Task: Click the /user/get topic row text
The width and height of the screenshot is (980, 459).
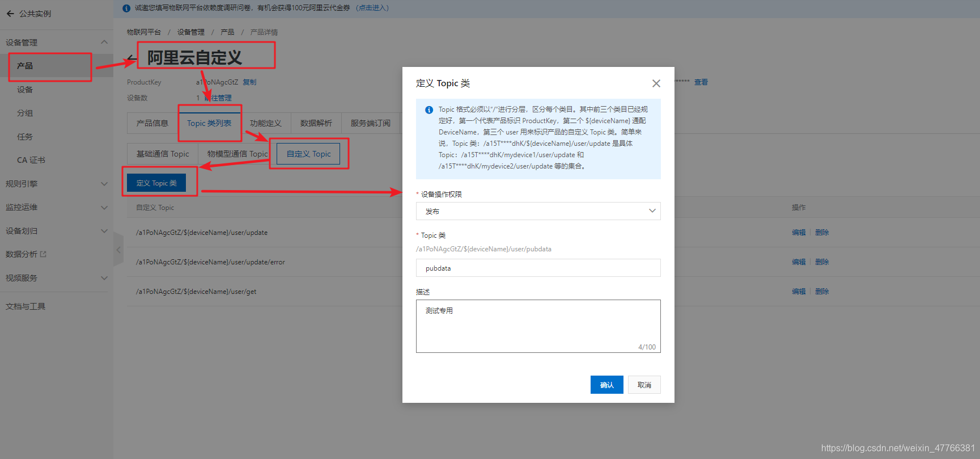Action: 196,292
